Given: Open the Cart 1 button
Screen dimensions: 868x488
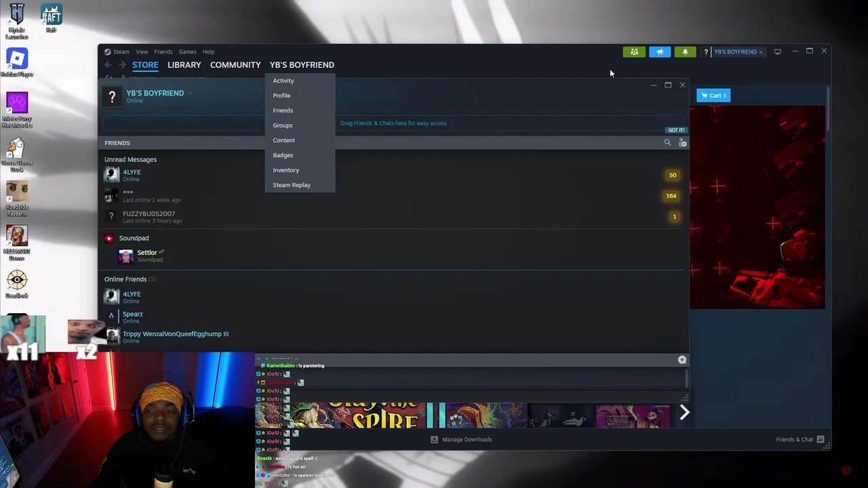Looking at the screenshot, I should point(713,96).
